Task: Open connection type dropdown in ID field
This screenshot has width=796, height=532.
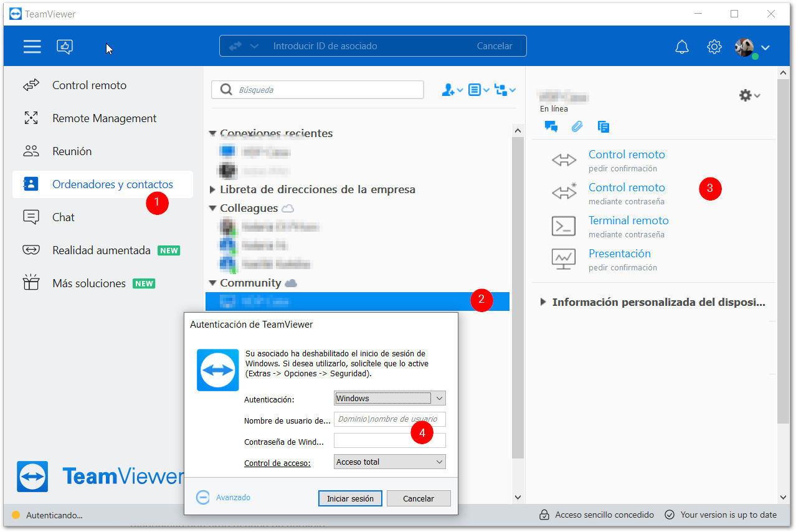Action: (254, 46)
